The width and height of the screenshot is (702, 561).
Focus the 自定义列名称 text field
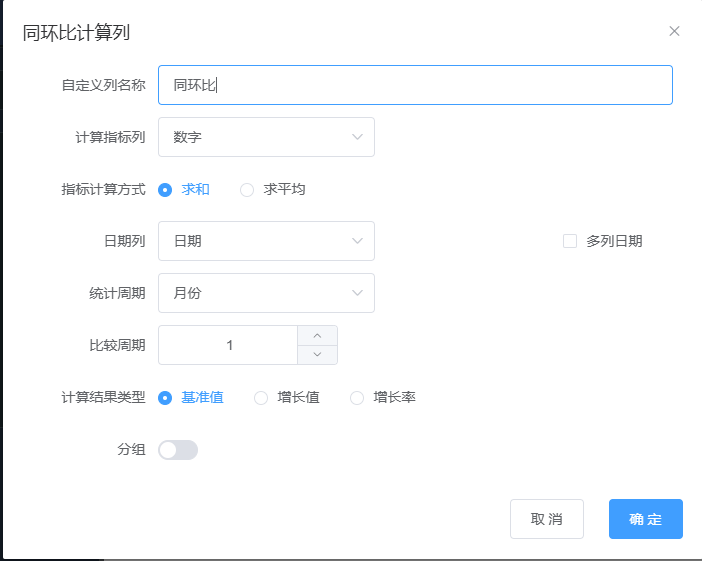pos(415,85)
